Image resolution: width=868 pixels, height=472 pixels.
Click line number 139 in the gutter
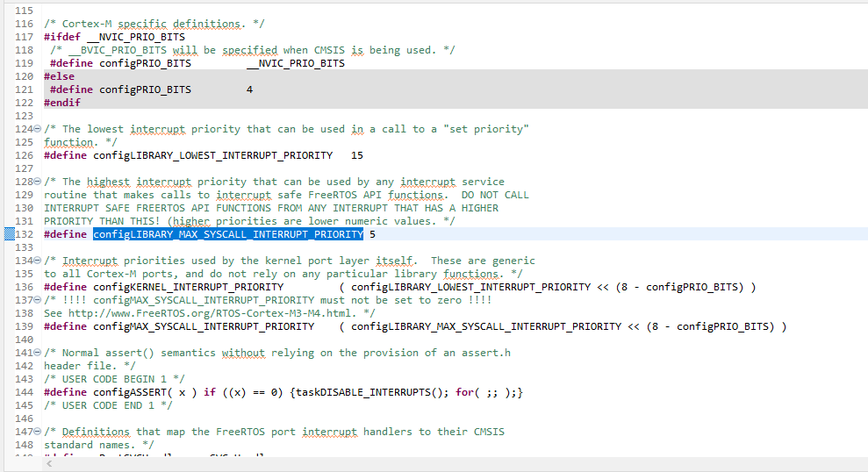pos(25,326)
